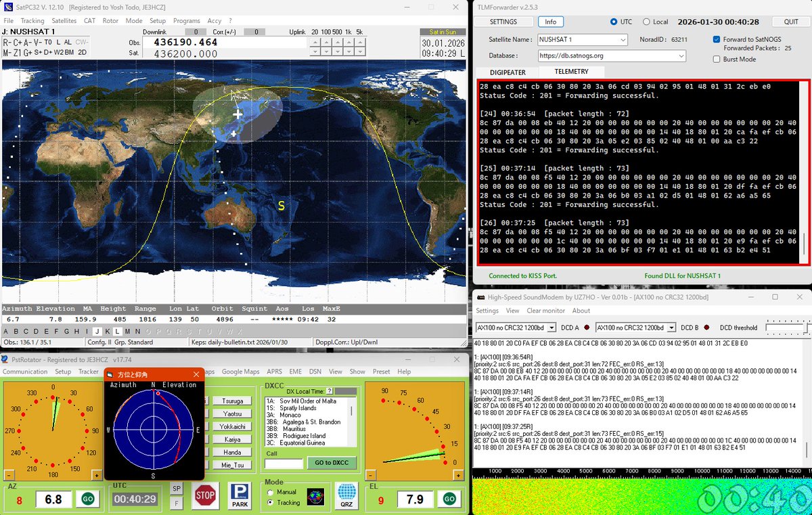Open the Google Maps menu in PstRotator
Image resolution: width=812 pixels, height=515 pixels.
point(241,372)
